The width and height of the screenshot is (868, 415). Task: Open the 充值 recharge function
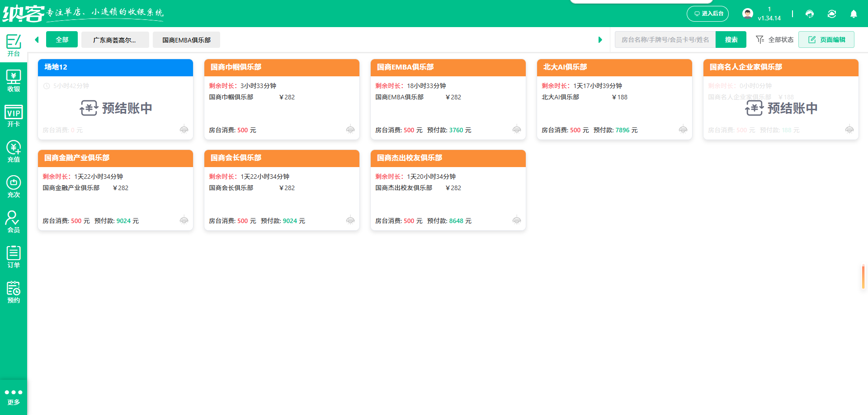coord(14,151)
